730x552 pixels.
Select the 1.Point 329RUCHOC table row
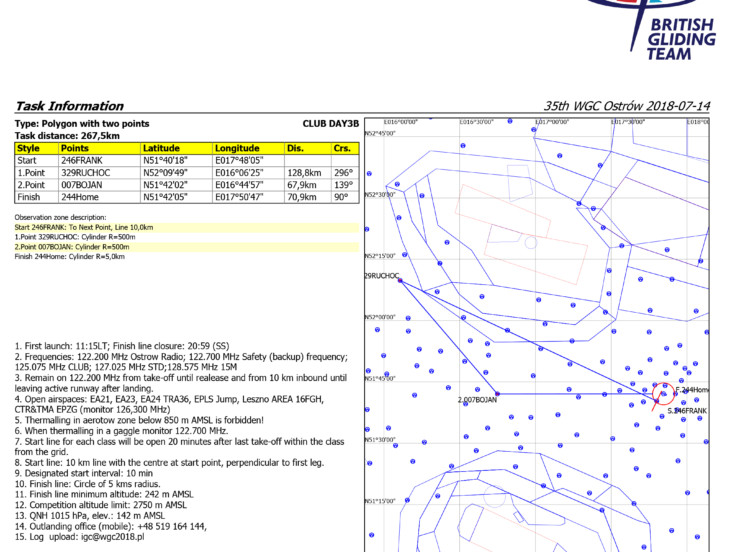coord(185,172)
